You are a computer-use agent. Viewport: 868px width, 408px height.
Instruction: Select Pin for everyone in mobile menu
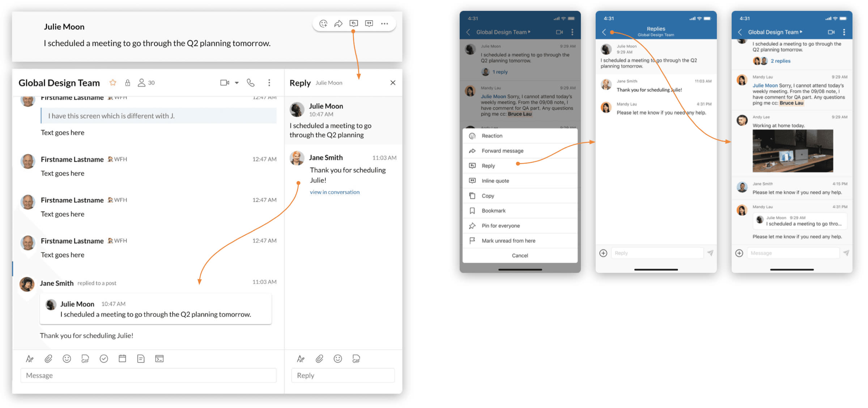(x=520, y=226)
